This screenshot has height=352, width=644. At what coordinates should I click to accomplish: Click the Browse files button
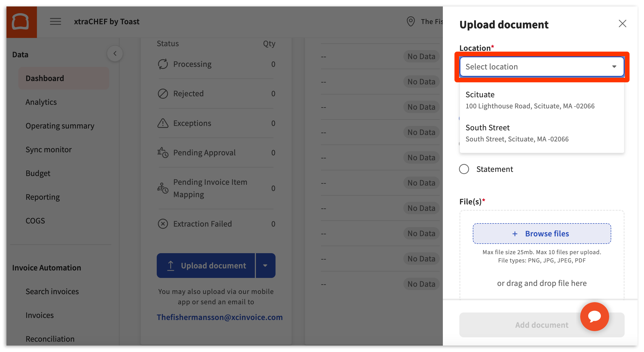pyautogui.click(x=541, y=234)
